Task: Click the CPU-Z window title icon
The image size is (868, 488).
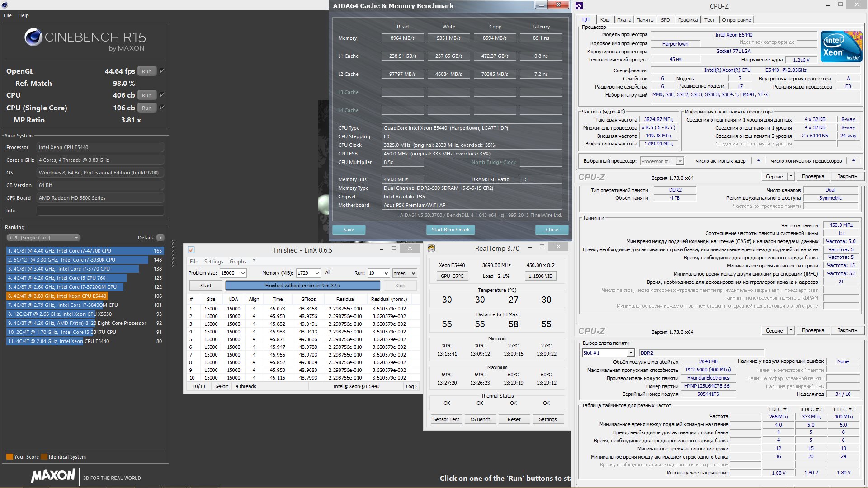Action: [579, 6]
